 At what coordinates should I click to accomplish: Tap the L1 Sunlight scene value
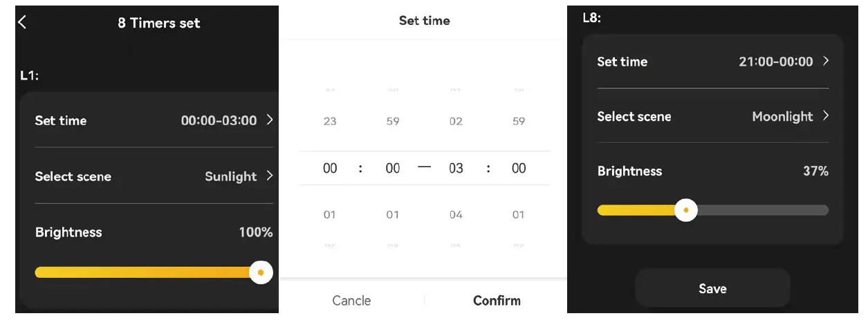[x=230, y=176]
